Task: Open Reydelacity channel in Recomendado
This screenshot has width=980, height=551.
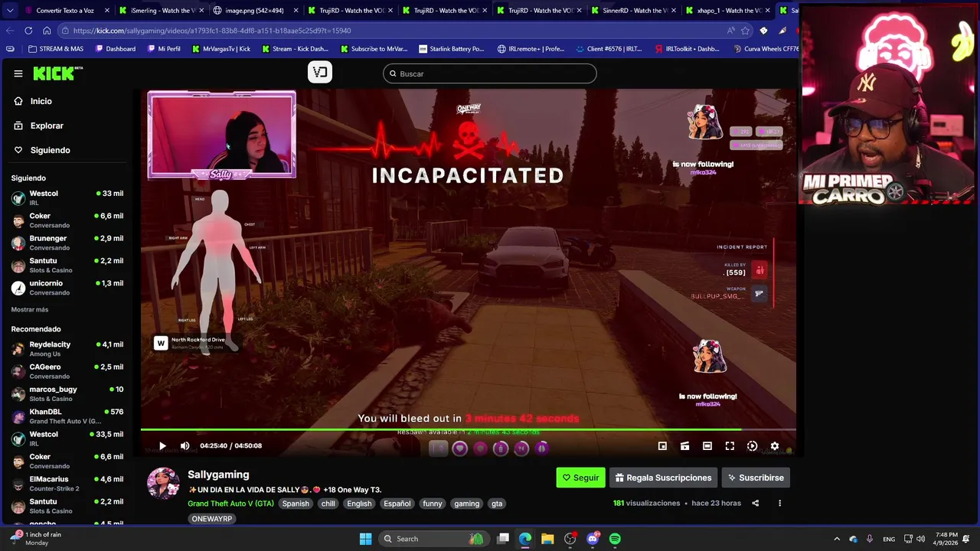Action: pos(67,349)
